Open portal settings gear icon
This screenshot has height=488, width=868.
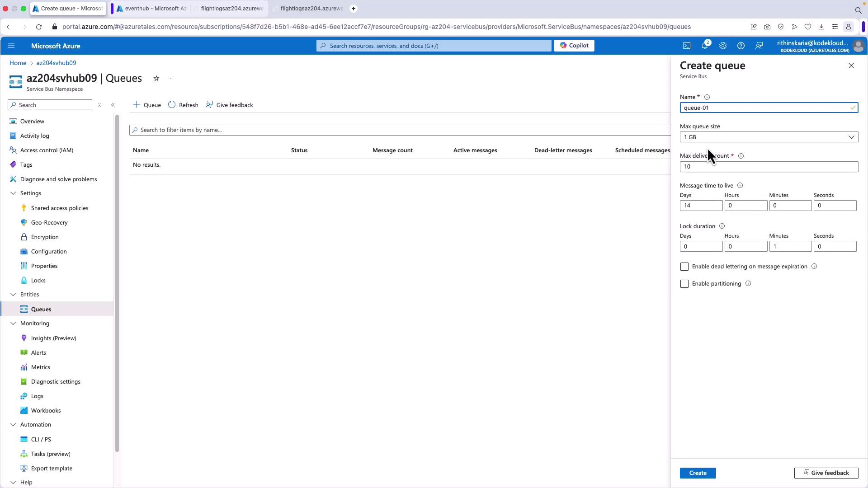point(722,46)
